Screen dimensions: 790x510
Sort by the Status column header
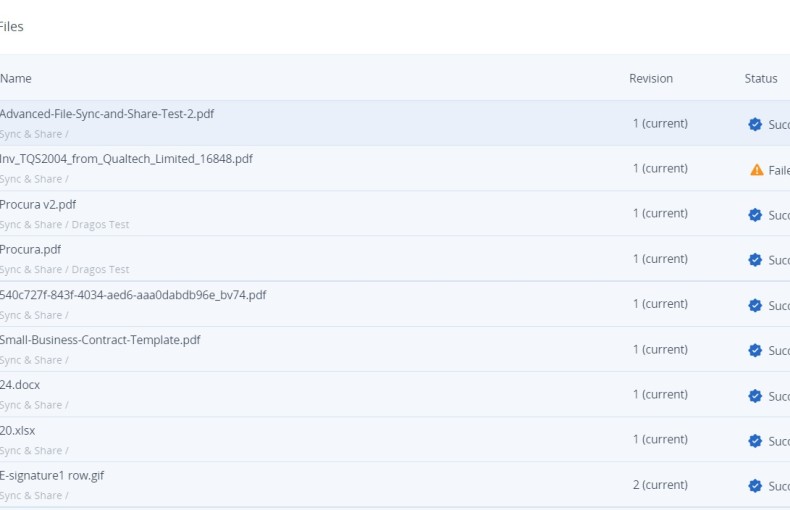760,79
